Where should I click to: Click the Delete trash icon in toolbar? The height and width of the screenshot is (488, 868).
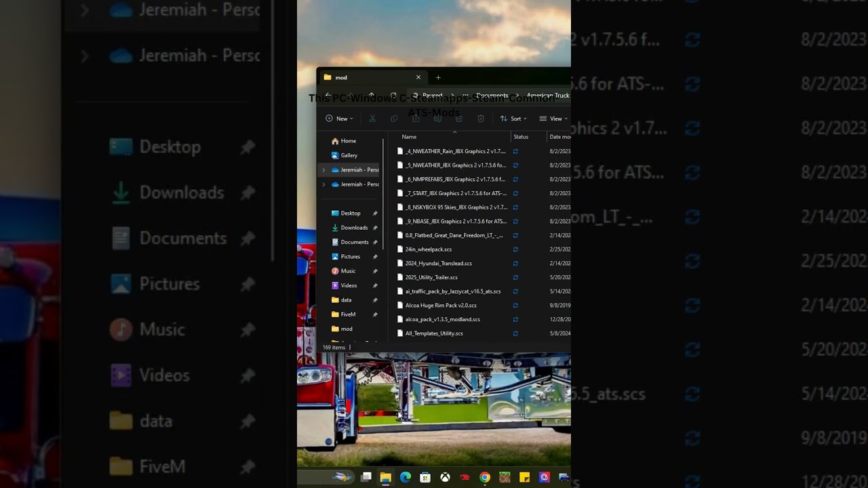point(481,119)
